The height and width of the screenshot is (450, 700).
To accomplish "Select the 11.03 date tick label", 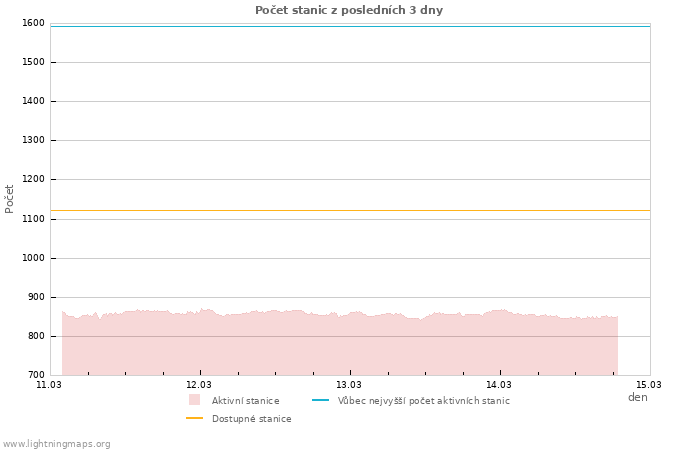I will click(49, 384).
